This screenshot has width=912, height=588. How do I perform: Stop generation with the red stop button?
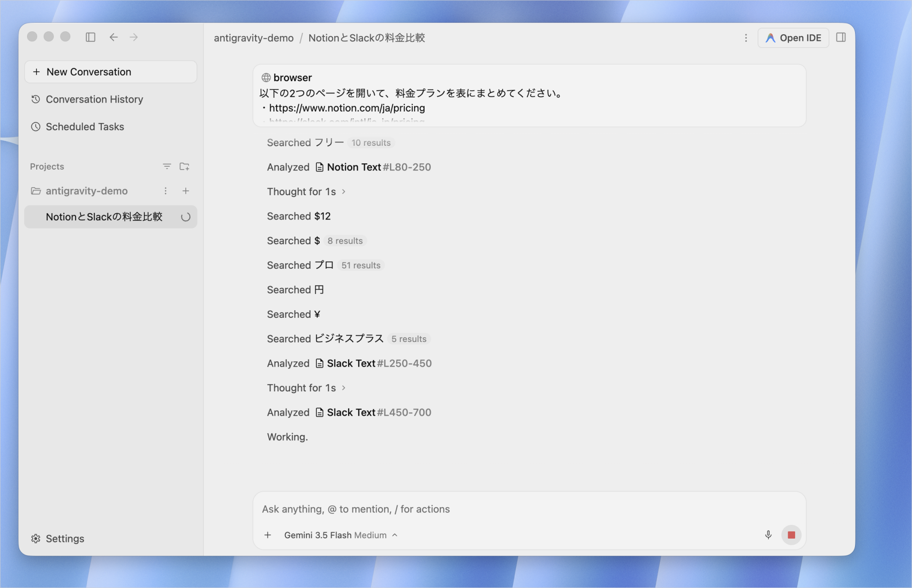[791, 535]
